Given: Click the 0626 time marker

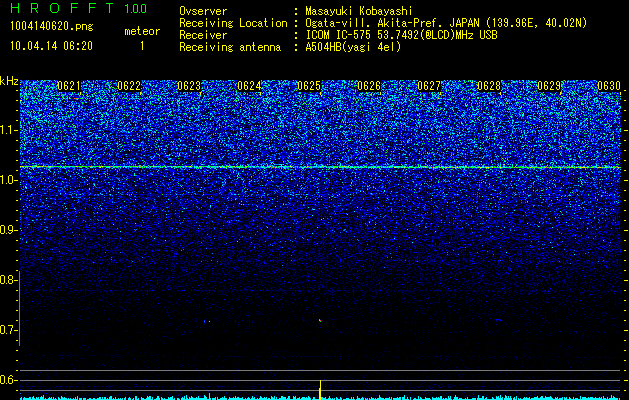Looking at the screenshot, I should (369, 86).
